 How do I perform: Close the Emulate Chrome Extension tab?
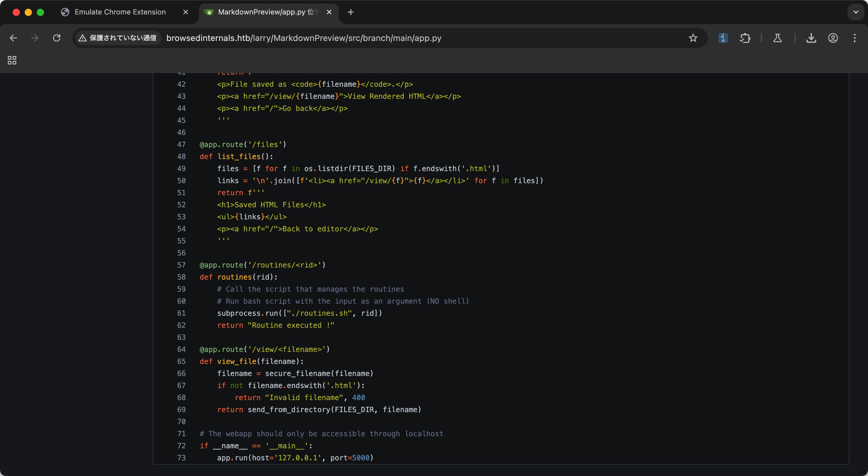[x=186, y=12]
